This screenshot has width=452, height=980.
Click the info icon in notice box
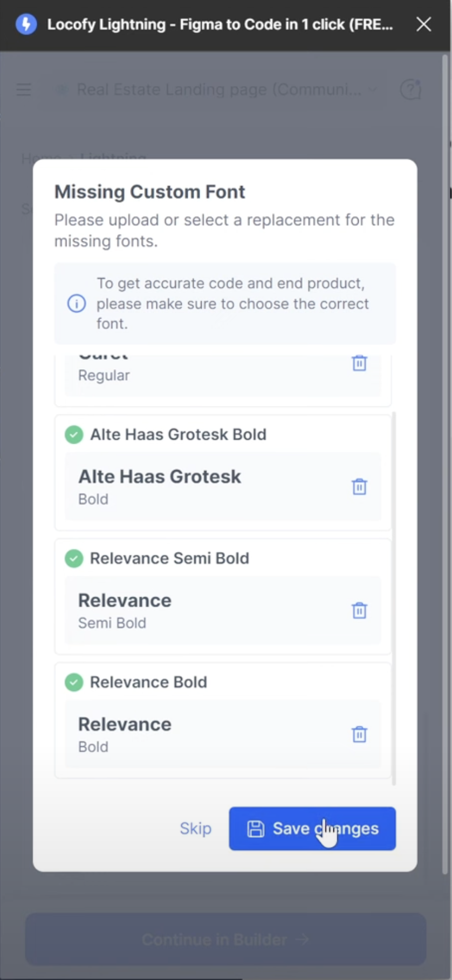pyautogui.click(x=77, y=303)
